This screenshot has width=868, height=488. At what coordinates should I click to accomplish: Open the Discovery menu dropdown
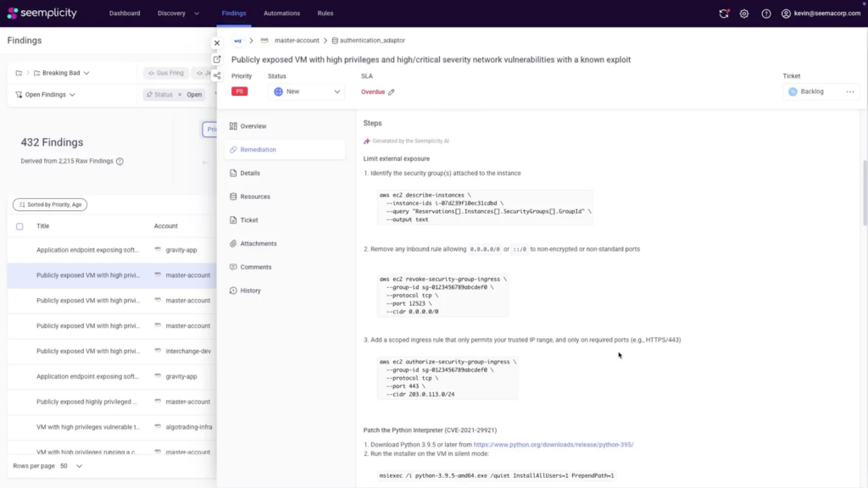(x=178, y=14)
